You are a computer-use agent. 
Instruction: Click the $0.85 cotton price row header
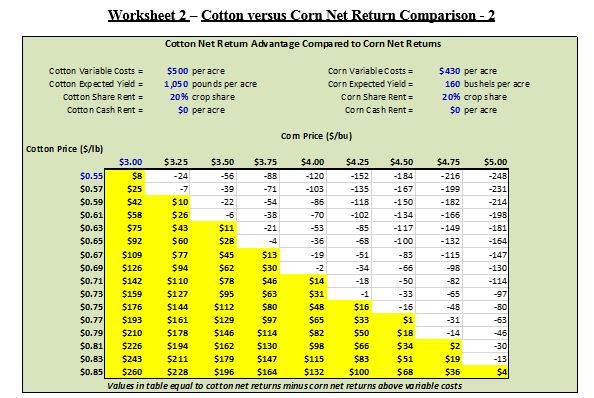91,372
